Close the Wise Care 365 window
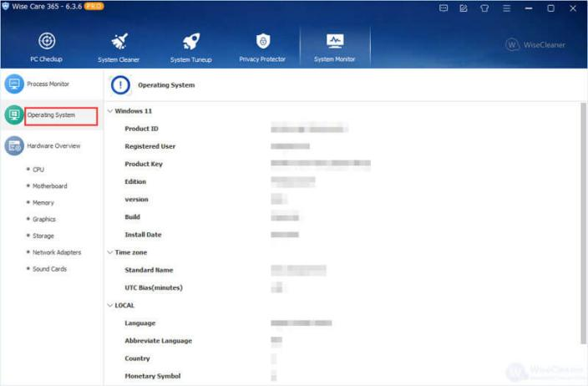Screen dimensions: 588x386 click(573, 8)
